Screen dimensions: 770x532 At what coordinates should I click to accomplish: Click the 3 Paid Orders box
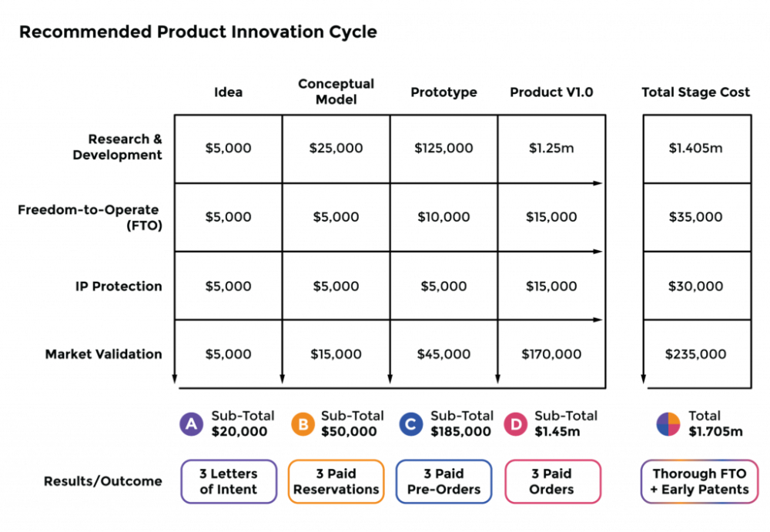pos(551,482)
